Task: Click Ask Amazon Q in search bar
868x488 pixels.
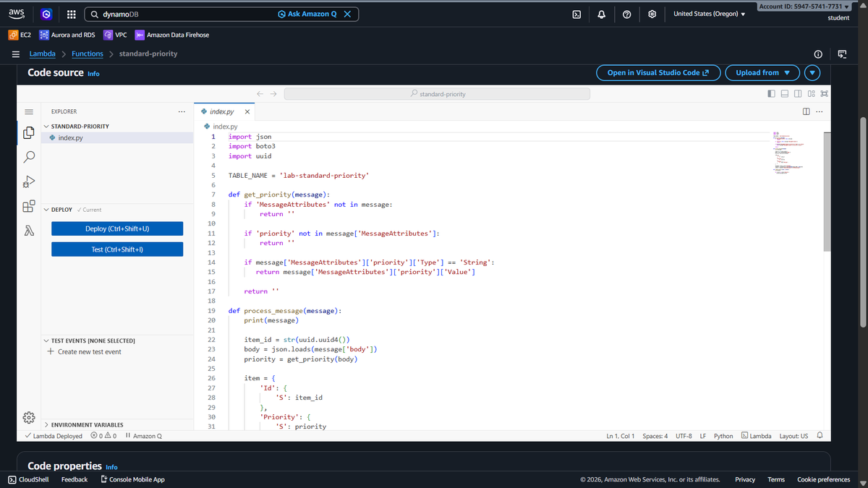Action: coord(307,14)
